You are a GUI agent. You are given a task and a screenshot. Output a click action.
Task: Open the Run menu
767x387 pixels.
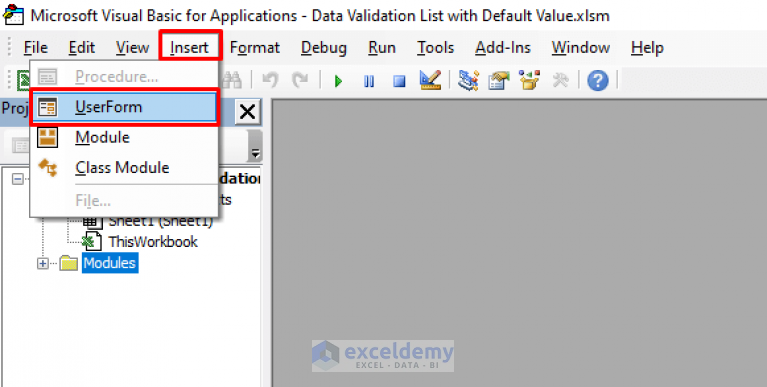pos(382,47)
